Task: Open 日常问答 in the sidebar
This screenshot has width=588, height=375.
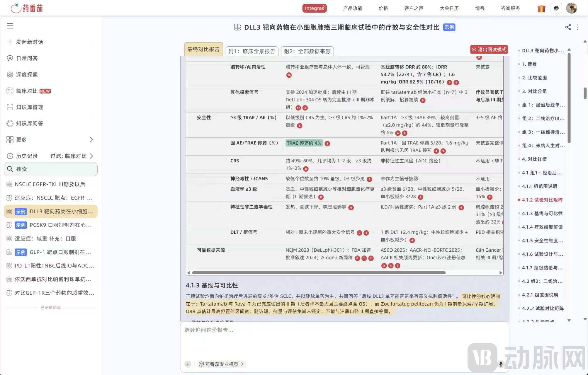Action: click(x=27, y=58)
